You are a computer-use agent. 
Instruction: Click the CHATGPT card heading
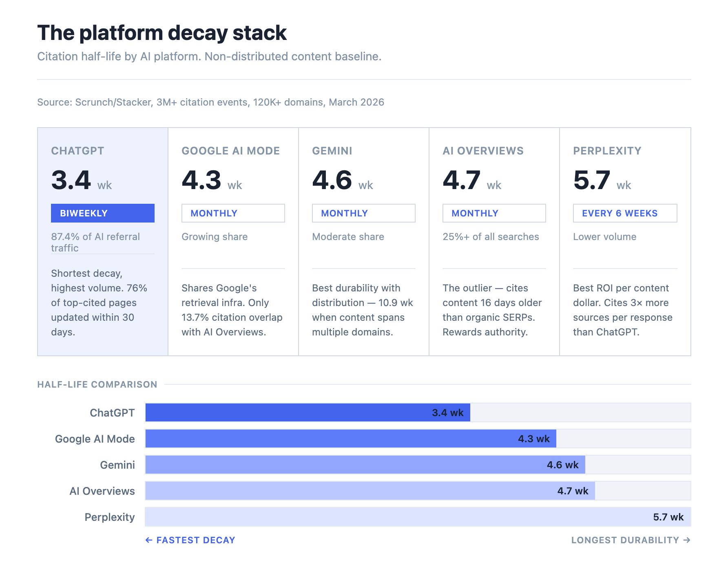click(x=77, y=151)
